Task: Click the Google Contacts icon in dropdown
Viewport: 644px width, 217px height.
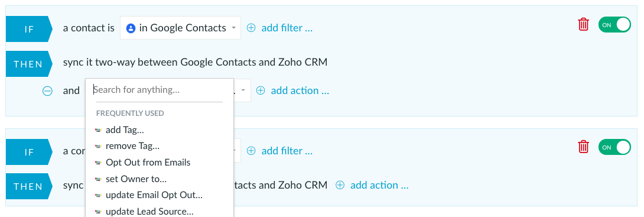Action: (131, 28)
